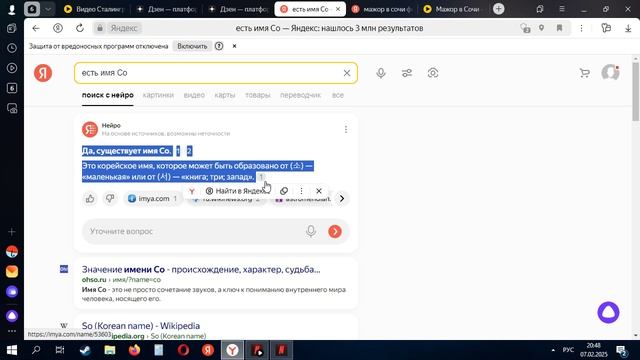Open history clock icon in sidebar
Image resolution: width=640 pixels, height=360 pixels.
click(12, 48)
